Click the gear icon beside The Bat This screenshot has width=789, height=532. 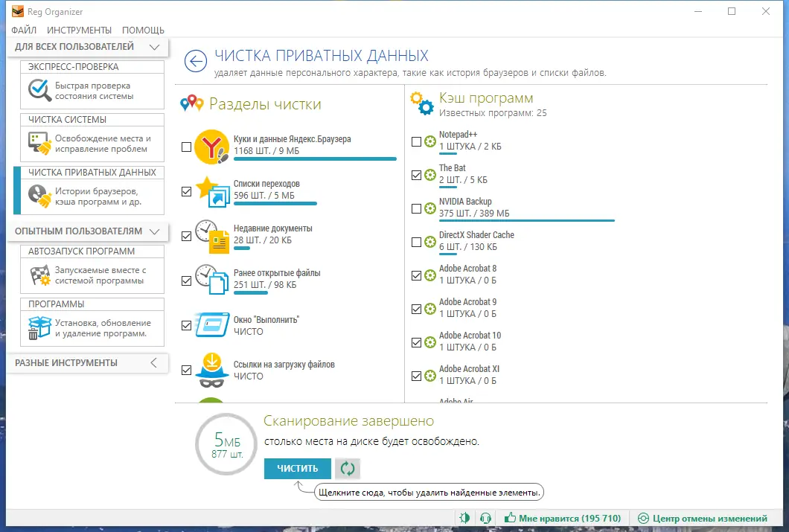429,175
